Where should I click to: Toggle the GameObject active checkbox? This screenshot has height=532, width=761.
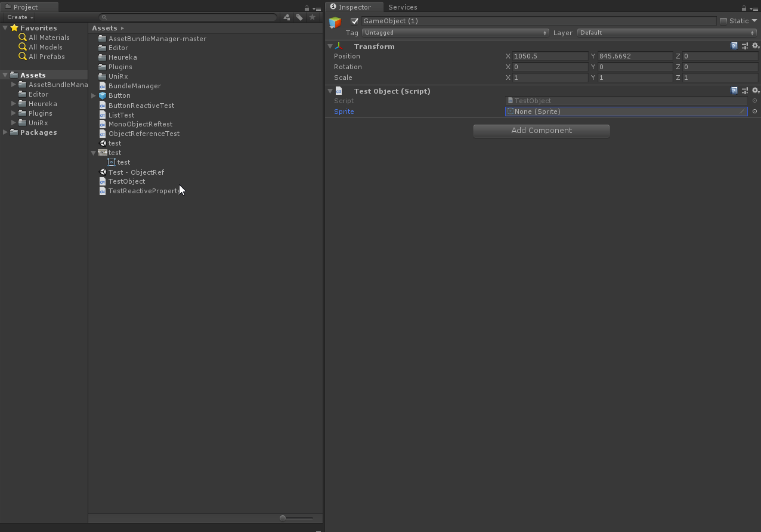pyautogui.click(x=354, y=20)
